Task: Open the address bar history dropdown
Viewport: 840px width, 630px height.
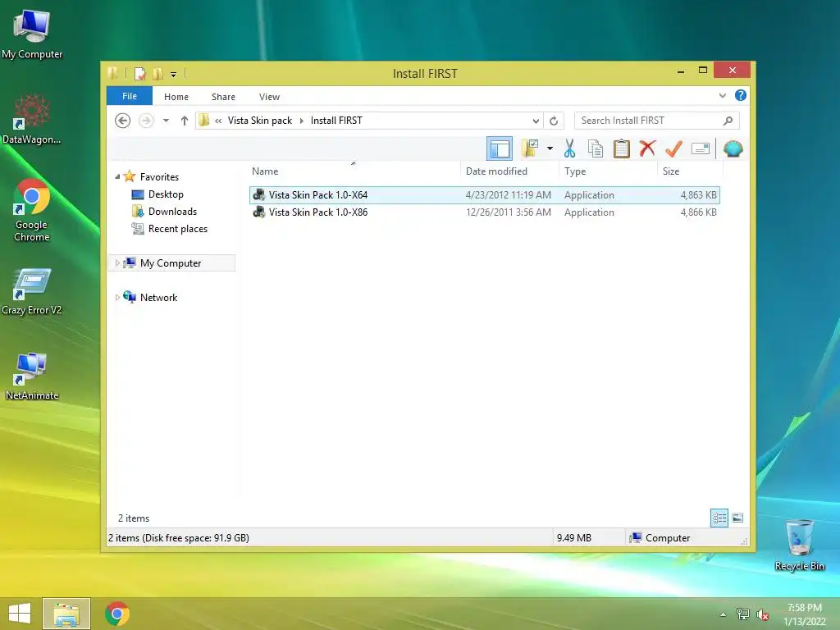Action: [x=535, y=121]
